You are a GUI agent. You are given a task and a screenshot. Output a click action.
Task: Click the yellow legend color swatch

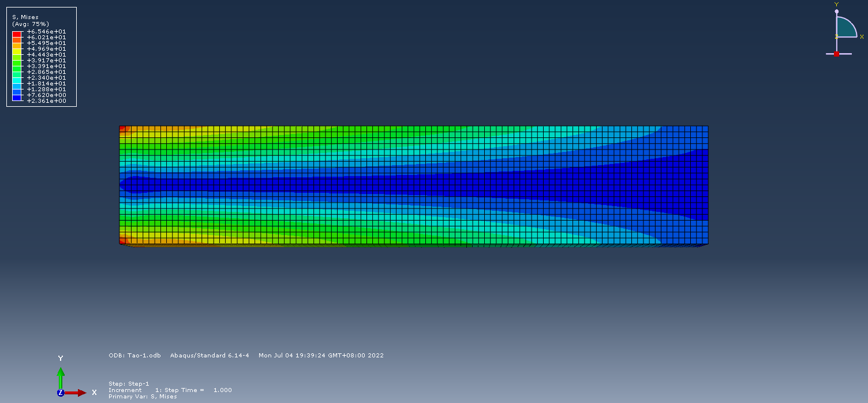click(17, 52)
